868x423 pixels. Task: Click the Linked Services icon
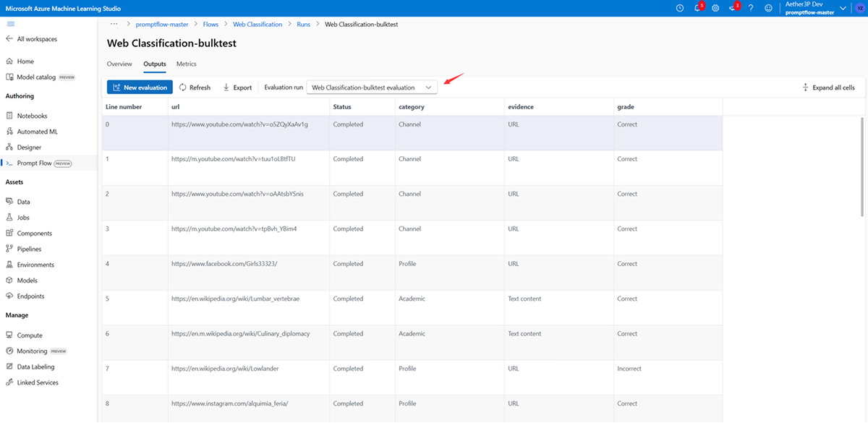coord(10,383)
